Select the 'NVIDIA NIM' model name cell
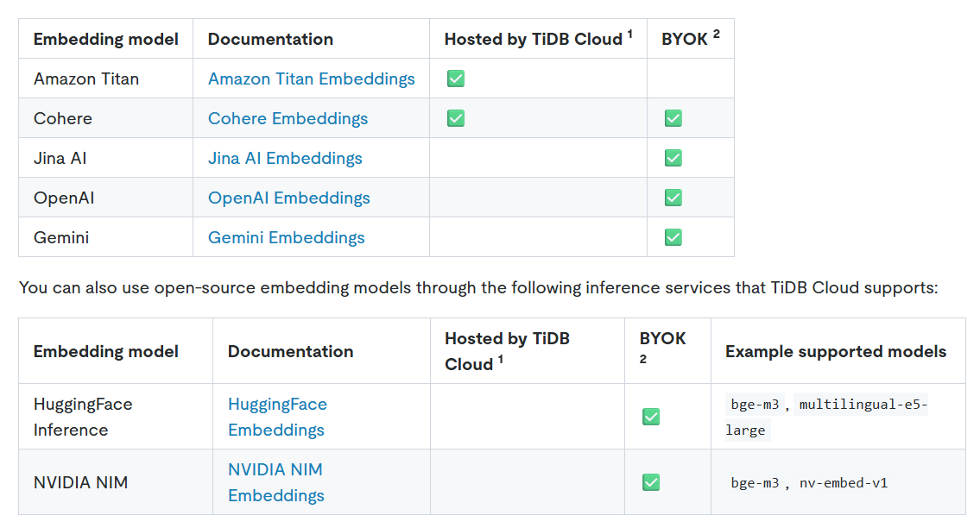 [116, 482]
